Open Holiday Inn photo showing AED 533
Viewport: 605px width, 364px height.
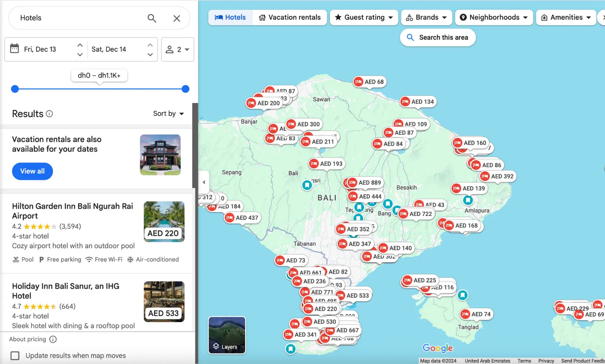point(164,301)
